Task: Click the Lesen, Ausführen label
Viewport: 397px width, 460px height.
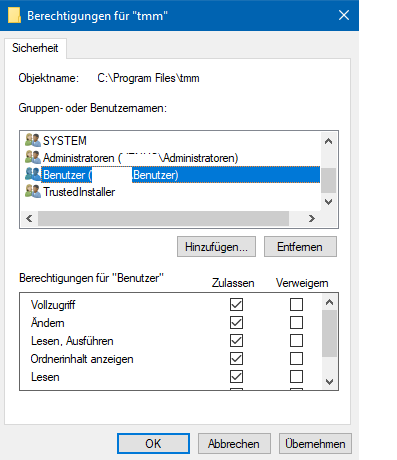Action: (72, 341)
